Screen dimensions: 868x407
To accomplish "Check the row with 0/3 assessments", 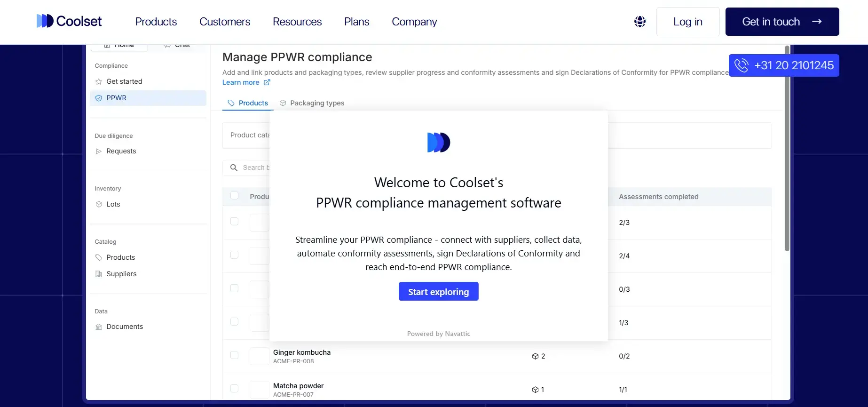I will click(x=234, y=288).
